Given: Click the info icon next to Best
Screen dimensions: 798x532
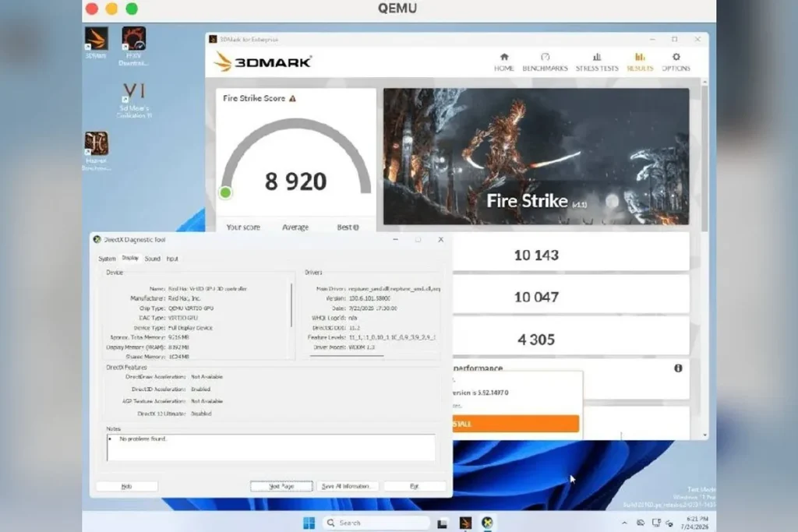Looking at the screenshot, I should click(355, 227).
